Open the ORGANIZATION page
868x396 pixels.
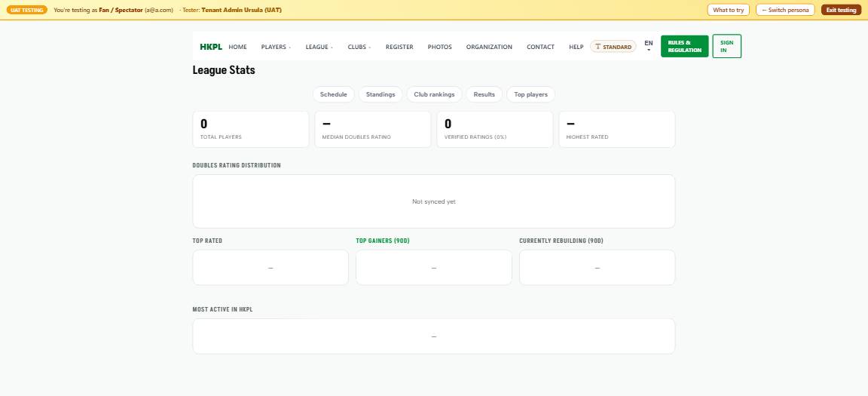point(489,47)
